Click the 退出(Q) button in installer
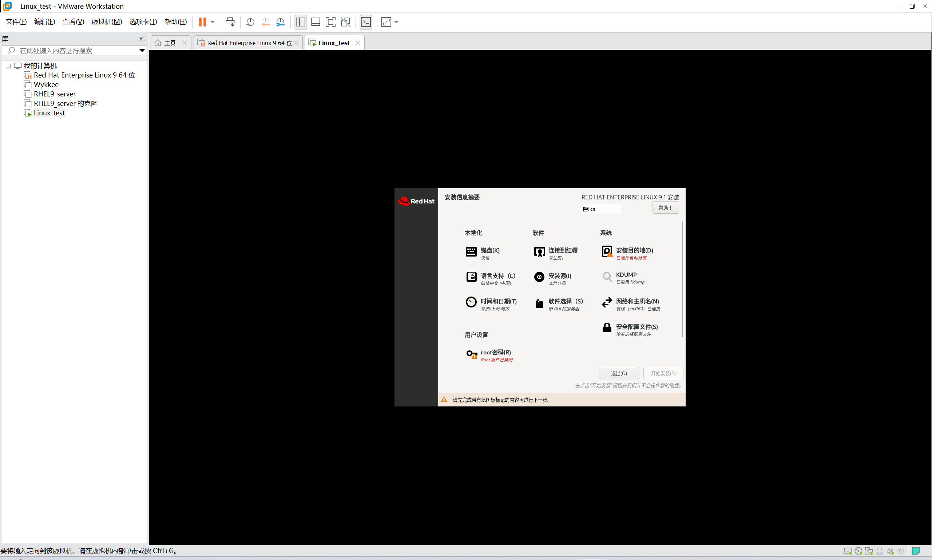The width and height of the screenshot is (932, 560). (x=618, y=373)
